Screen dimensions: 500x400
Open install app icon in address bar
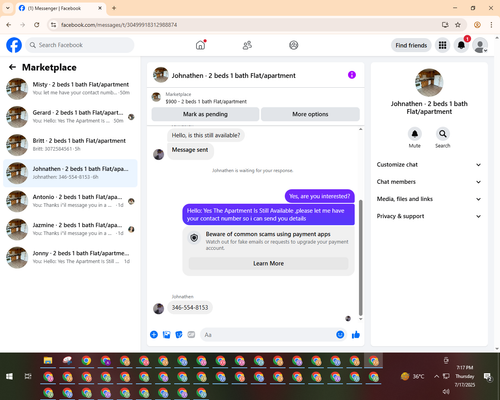point(445,25)
